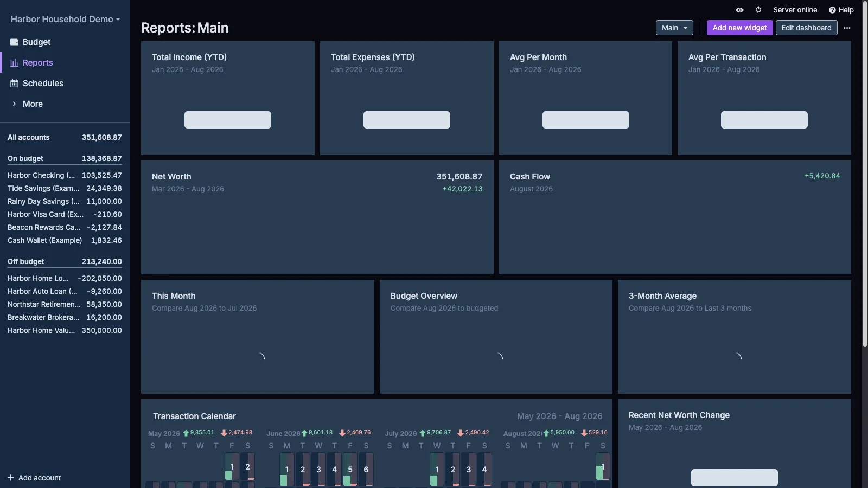The height and width of the screenshot is (488, 868).
Task: Click Edit dashboard button
Action: point(806,28)
